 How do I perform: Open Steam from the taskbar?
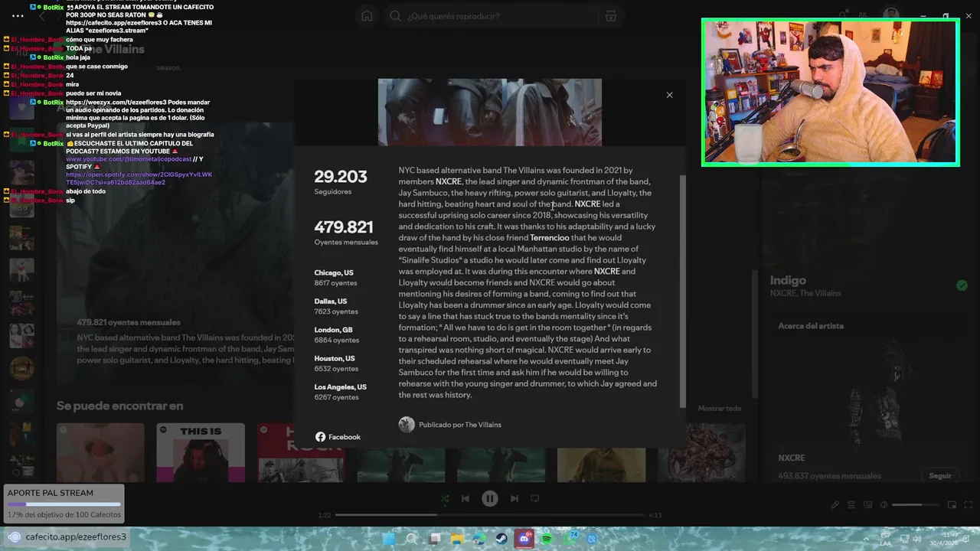[x=501, y=540]
